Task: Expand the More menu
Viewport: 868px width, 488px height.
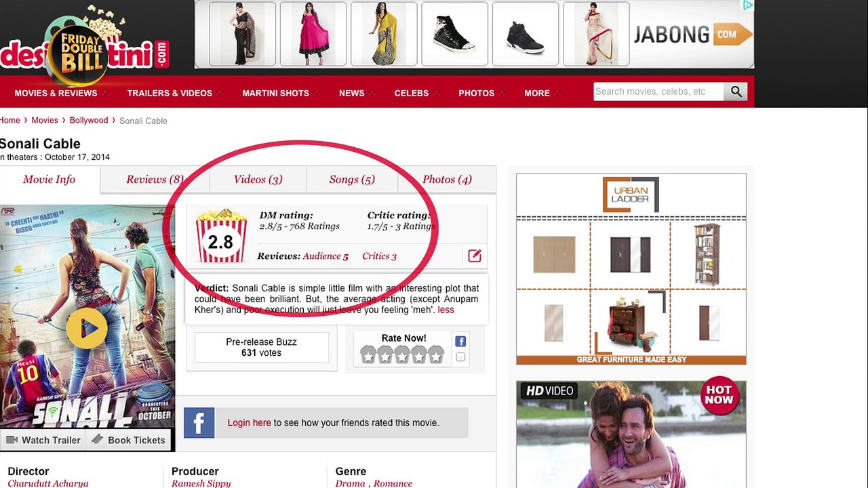Action: coord(537,93)
